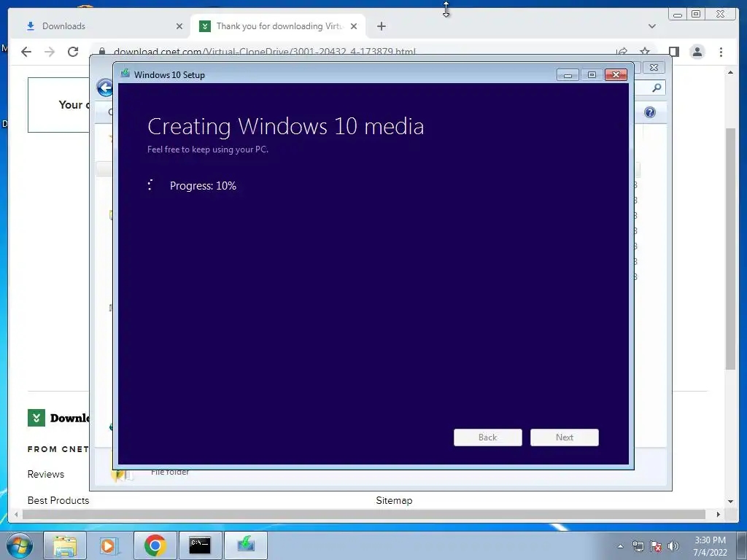Screen dimensions: 747x560
Task: Open Windows Start menu
Action: pos(20,545)
